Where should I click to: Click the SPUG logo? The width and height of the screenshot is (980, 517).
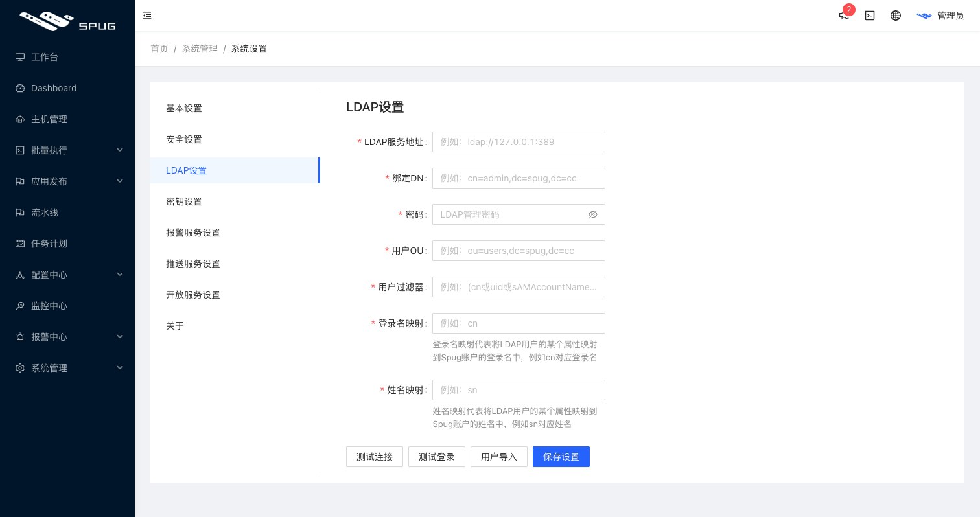click(67, 21)
